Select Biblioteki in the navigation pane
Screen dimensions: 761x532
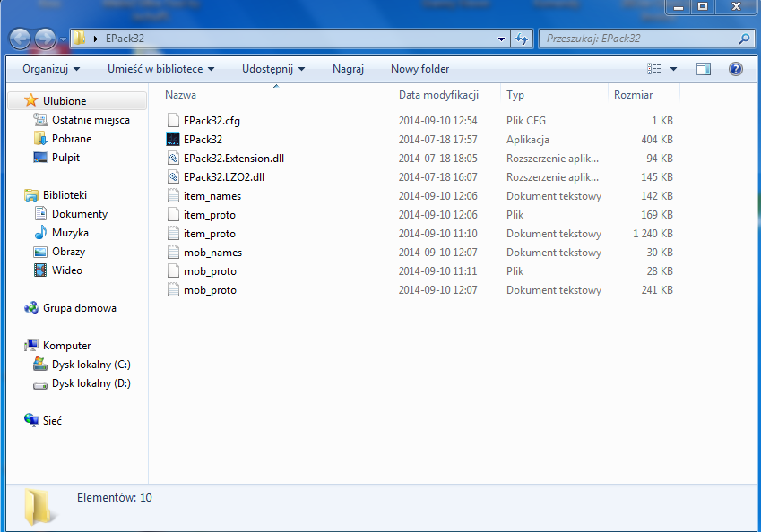[65, 195]
